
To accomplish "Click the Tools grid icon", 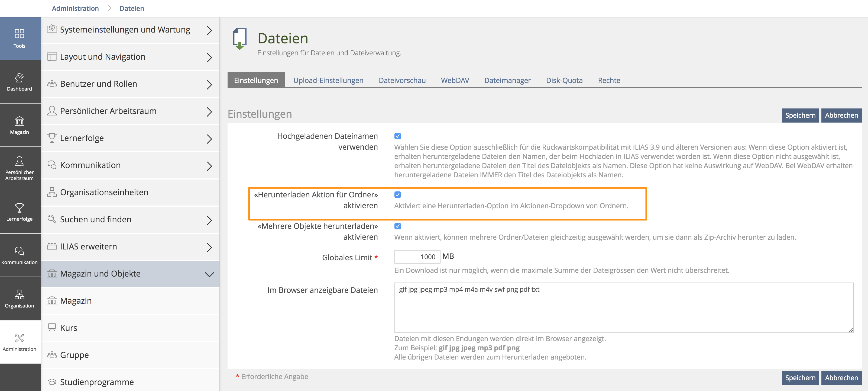I will 20,38.
